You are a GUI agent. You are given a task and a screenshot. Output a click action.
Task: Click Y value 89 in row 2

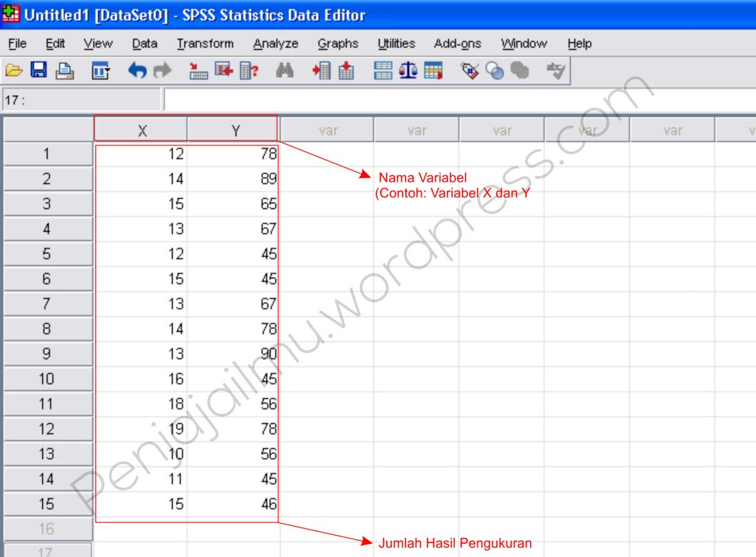(233, 179)
